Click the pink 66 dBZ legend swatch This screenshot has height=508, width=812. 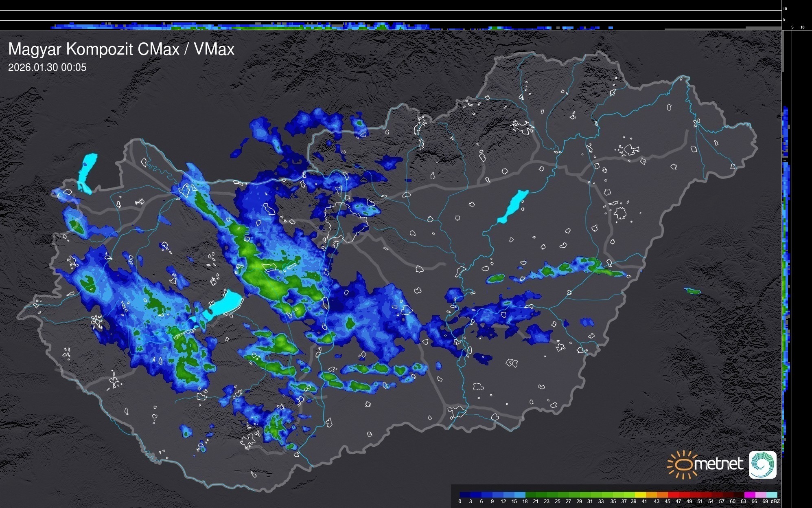pos(760,495)
